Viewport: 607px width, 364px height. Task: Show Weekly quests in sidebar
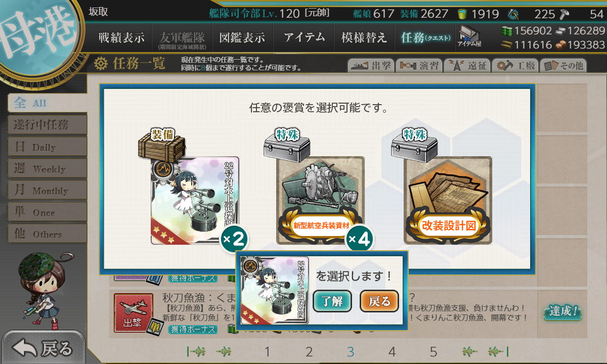click(x=47, y=169)
